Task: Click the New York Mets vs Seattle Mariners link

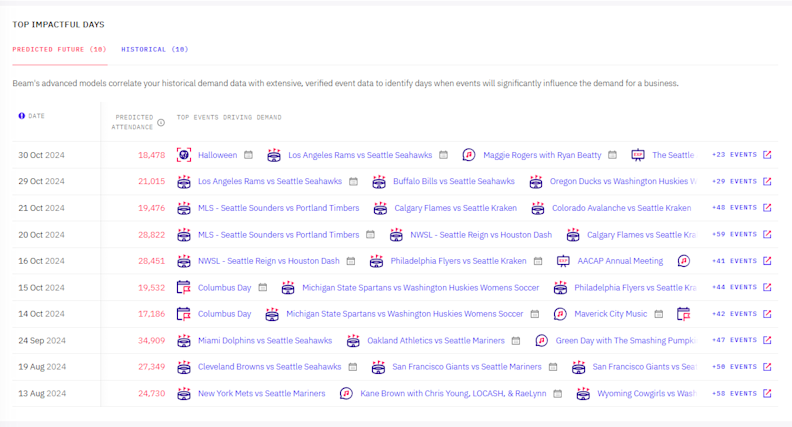Action: click(x=261, y=394)
